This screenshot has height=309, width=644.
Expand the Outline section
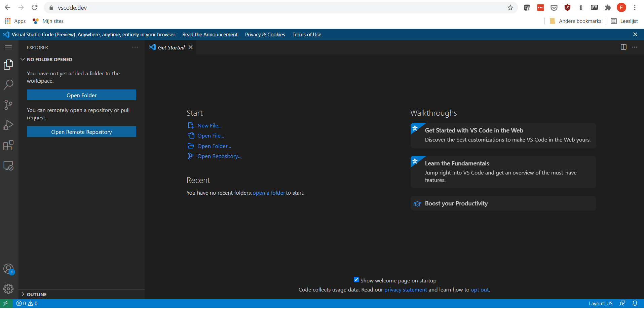pyautogui.click(x=81, y=294)
